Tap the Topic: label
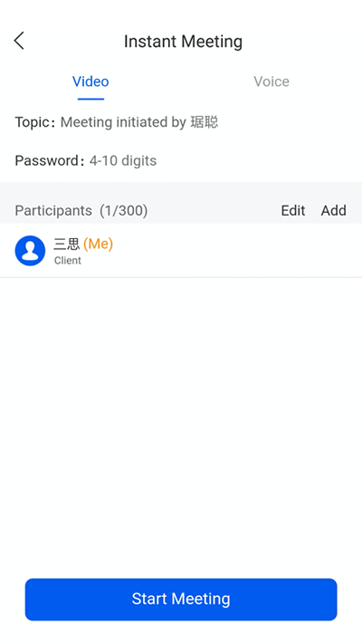 [x=35, y=122]
